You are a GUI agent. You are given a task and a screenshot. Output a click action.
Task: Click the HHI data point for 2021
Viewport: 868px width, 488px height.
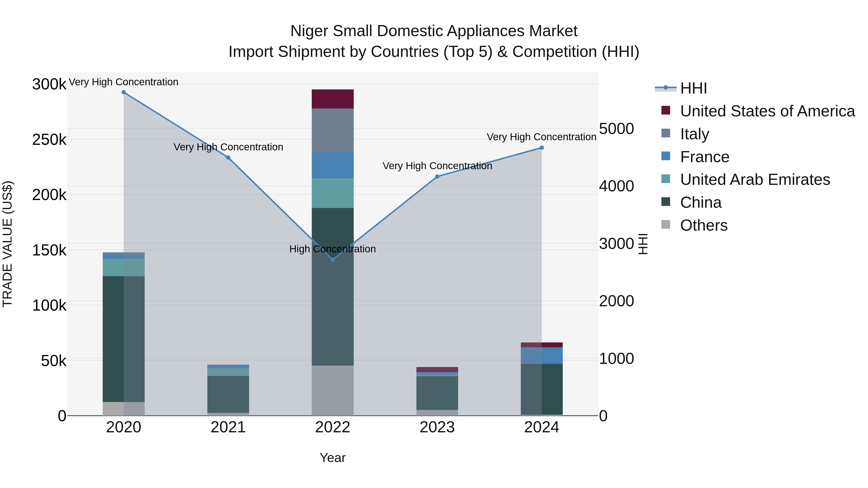tap(228, 158)
